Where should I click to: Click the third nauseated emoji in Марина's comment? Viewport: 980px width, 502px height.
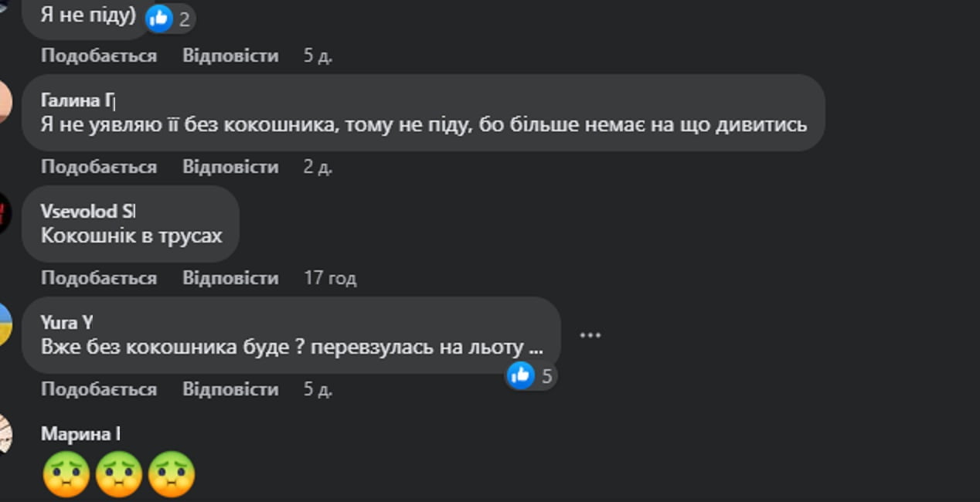(x=174, y=473)
